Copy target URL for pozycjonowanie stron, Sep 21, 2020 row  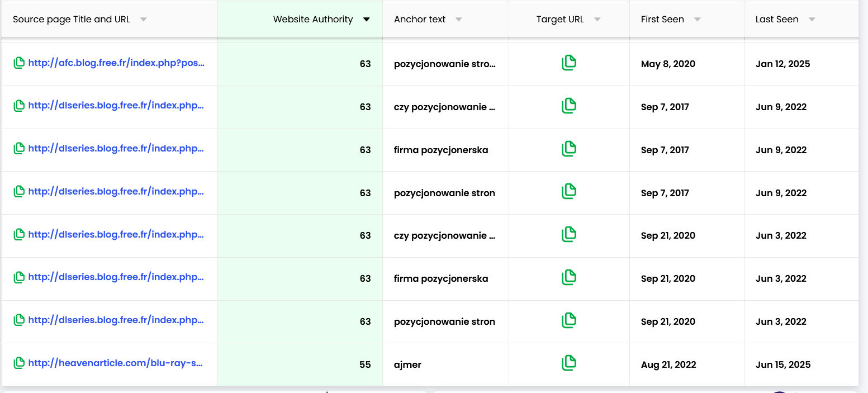tap(568, 320)
